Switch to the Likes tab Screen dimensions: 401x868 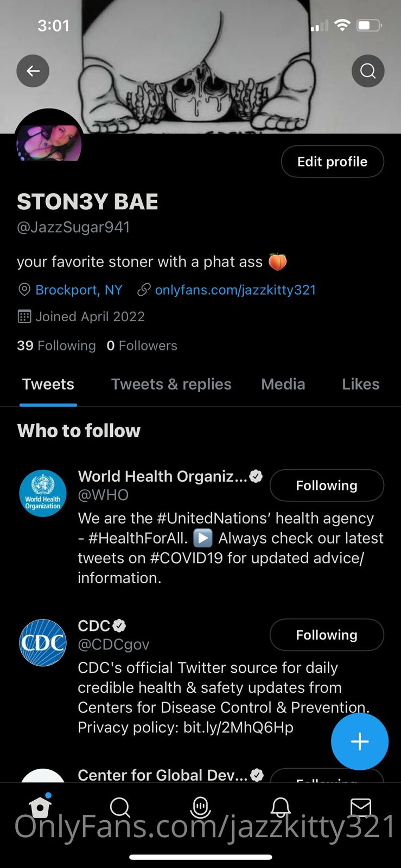coord(360,384)
